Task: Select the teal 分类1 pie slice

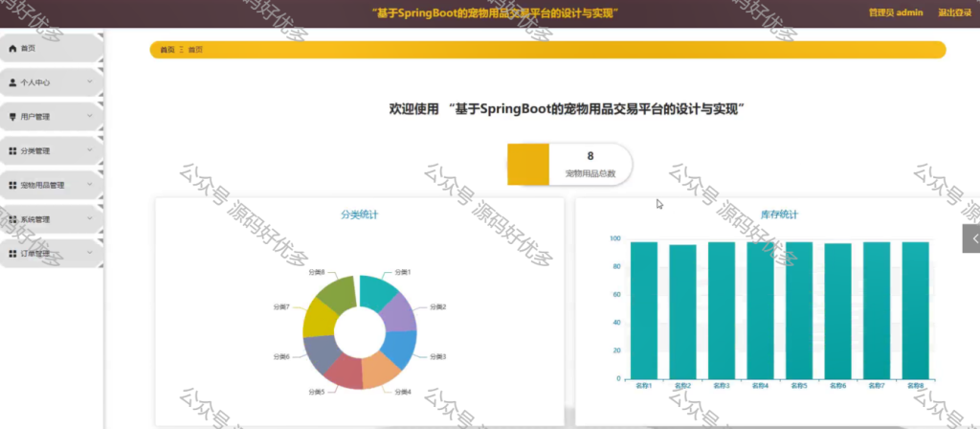Action: coord(379,291)
